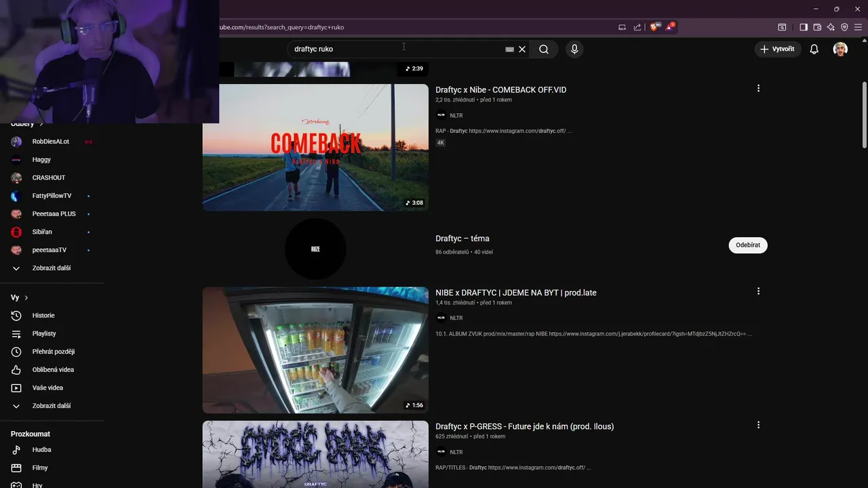Open Peeetaaa PLUS subscription channel

click(x=53, y=213)
